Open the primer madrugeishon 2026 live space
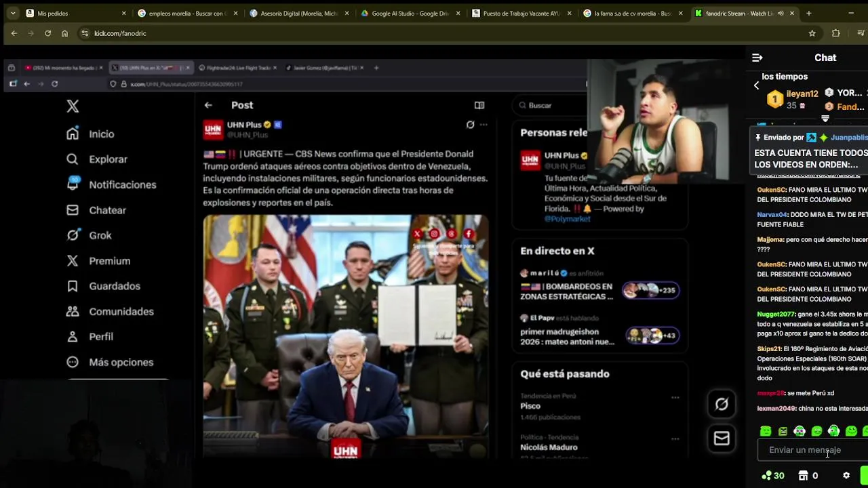This screenshot has width=868, height=488. (x=567, y=337)
